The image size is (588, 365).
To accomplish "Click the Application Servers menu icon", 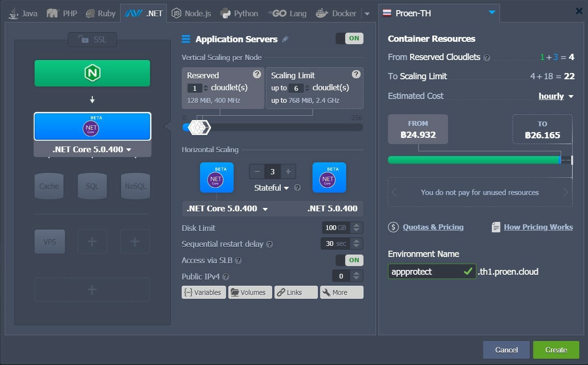I will (186, 39).
